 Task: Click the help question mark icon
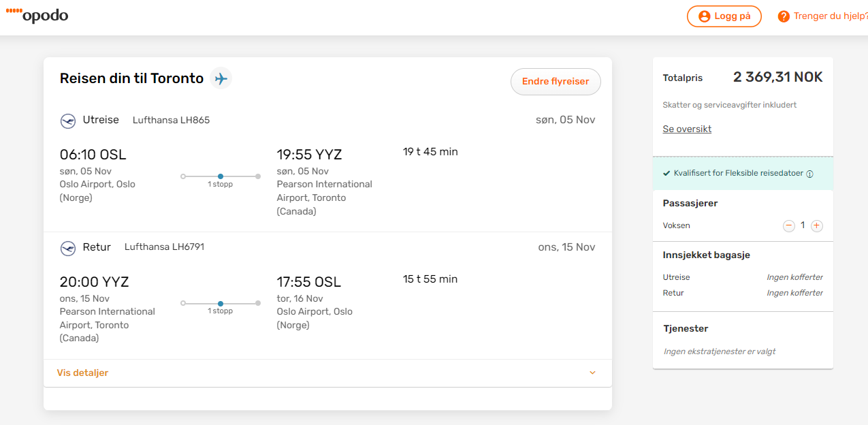(784, 16)
